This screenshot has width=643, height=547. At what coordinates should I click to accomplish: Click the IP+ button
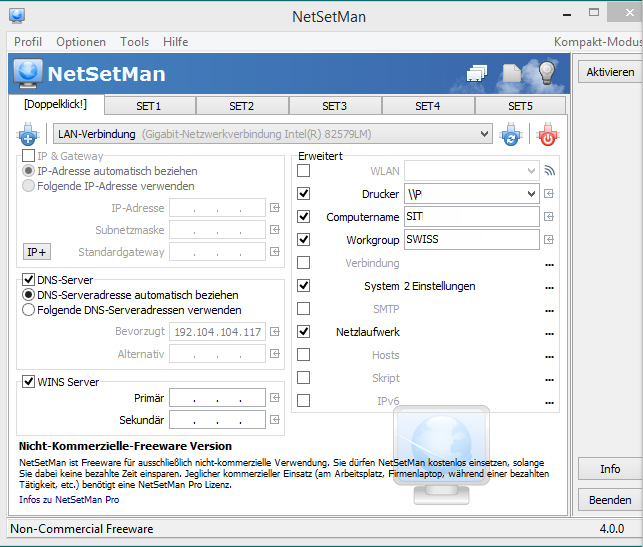[36, 252]
